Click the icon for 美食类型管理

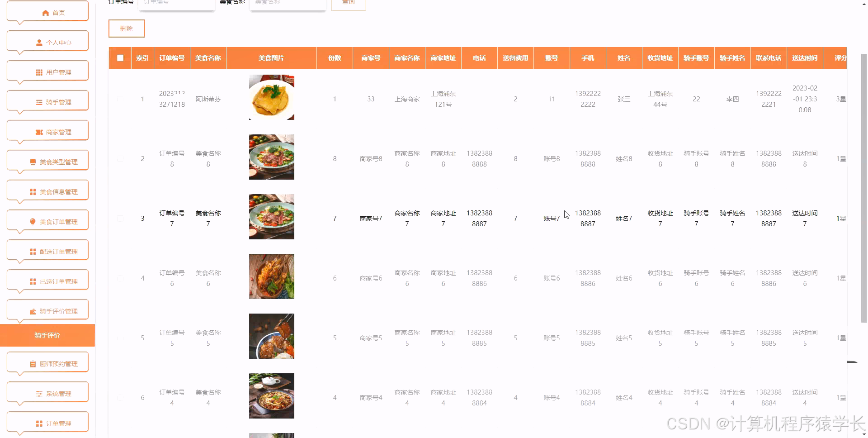pyautogui.click(x=33, y=162)
